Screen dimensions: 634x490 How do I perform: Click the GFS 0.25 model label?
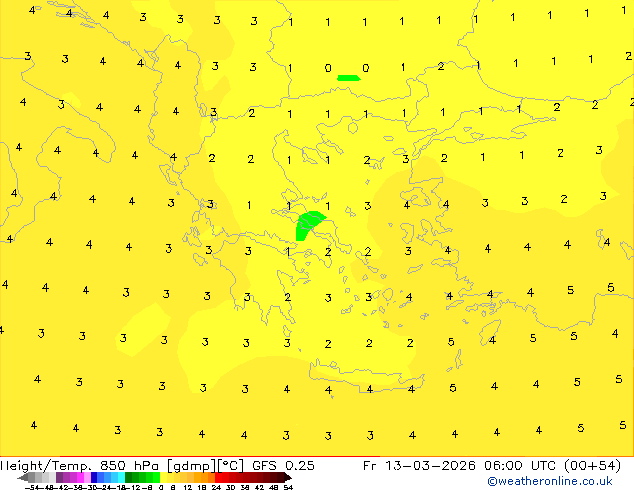tap(283, 465)
